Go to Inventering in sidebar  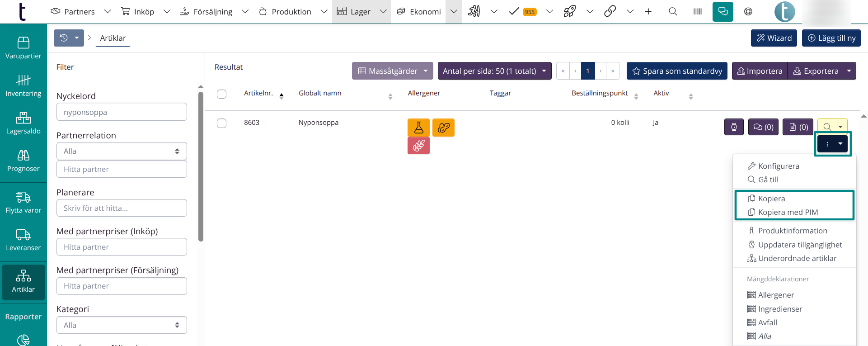click(23, 85)
